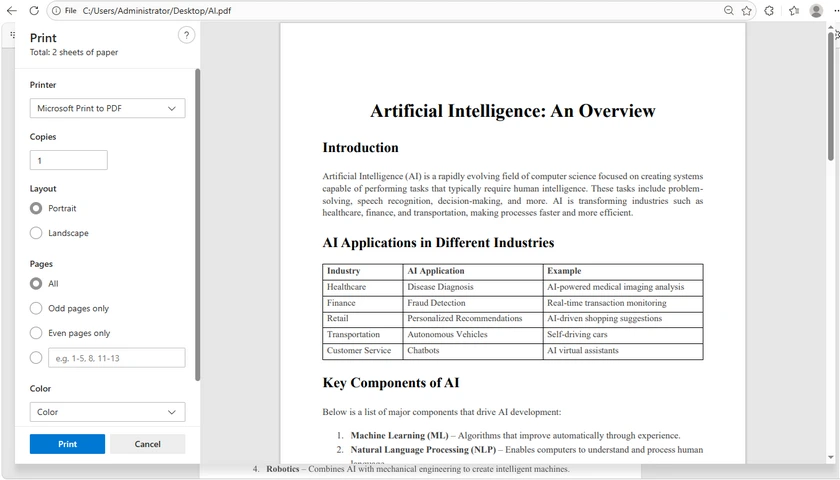Click the 'Key Components of AI' heading
The height and width of the screenshot is (480, 840).
tap(391, 383)
